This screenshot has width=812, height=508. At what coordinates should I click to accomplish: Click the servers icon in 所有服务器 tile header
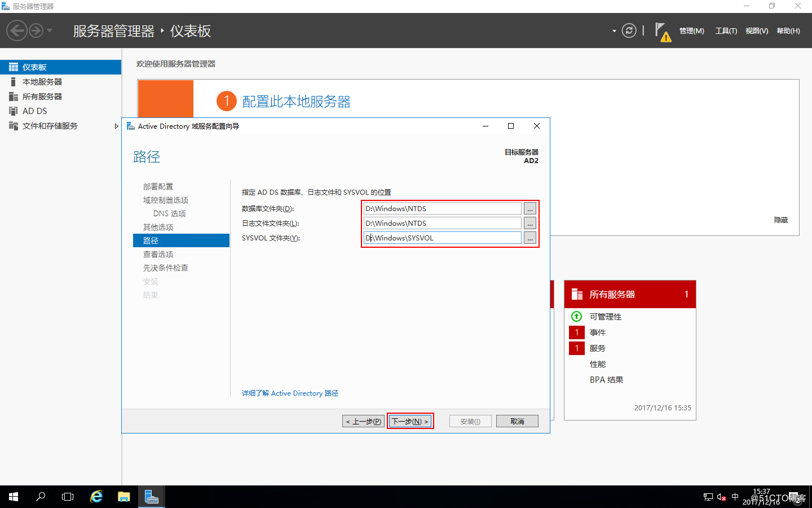[x=577, y=294]
